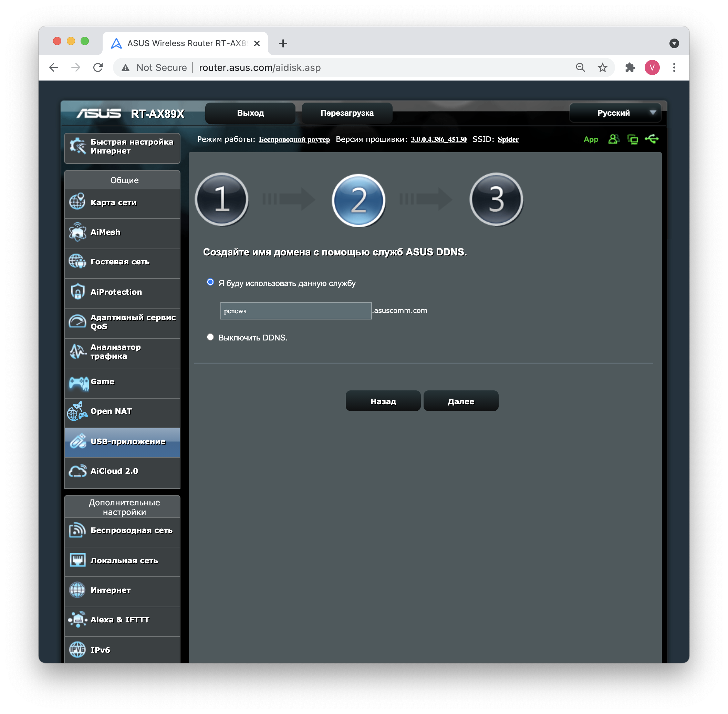This screenshot has width=728, height=714.
Task: Open Quick Internet Setup wizard icon
Action: pyautogui.click(x=77, y=146)
